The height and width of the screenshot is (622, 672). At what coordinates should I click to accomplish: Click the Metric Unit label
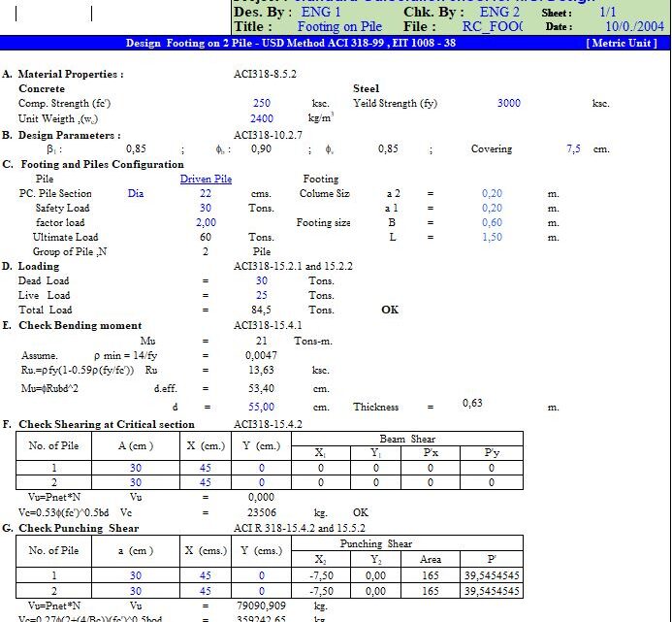click(x=622, y=43)
